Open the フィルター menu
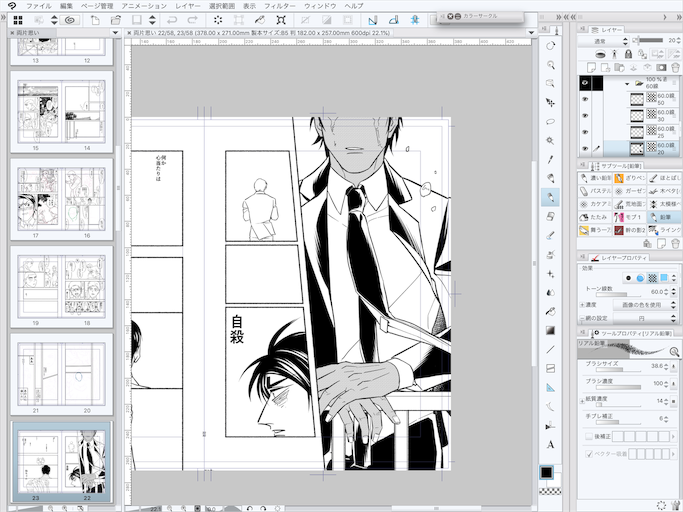Screen dimensions: 683x512 tap(280, 6)
